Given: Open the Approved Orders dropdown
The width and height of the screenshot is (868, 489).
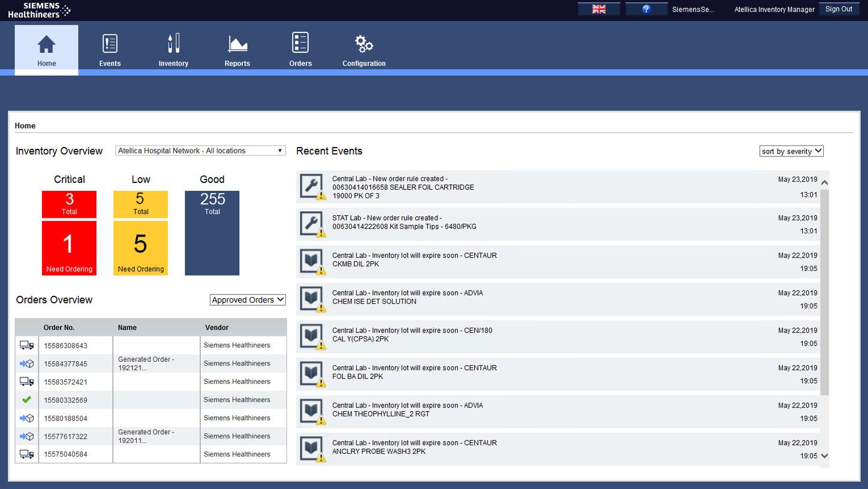Looking at the screenshot, I should pos(247,299).
